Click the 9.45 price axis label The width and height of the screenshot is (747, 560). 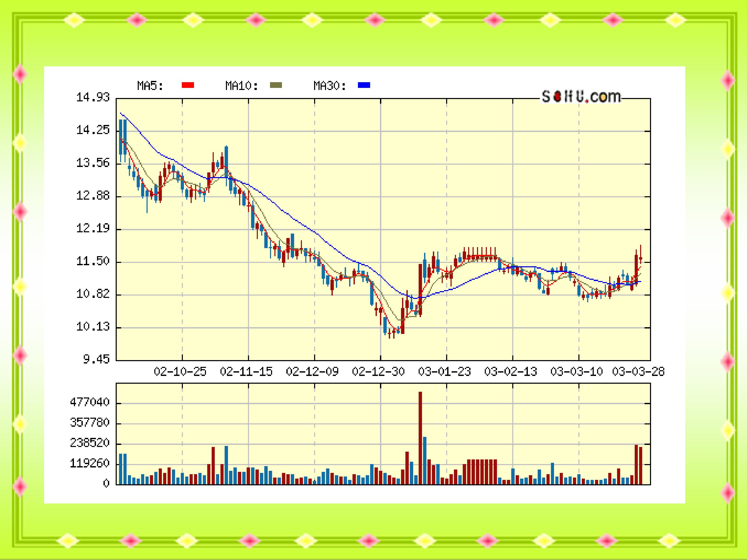tap(96, 359)
